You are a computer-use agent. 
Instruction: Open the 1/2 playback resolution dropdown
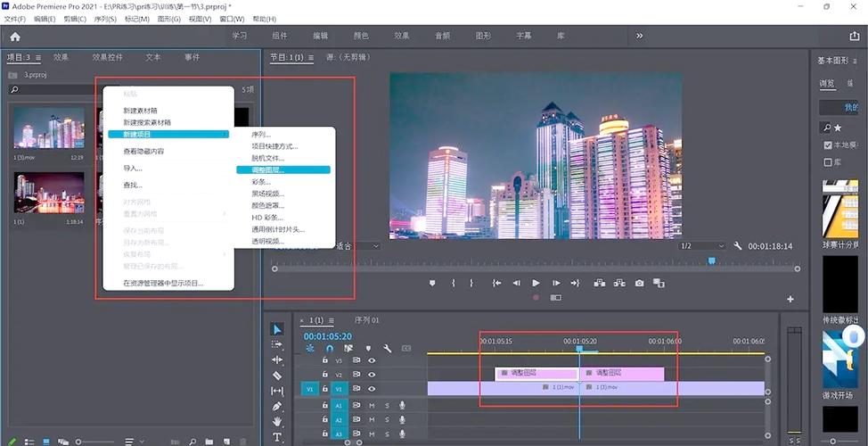click(702, 246)
